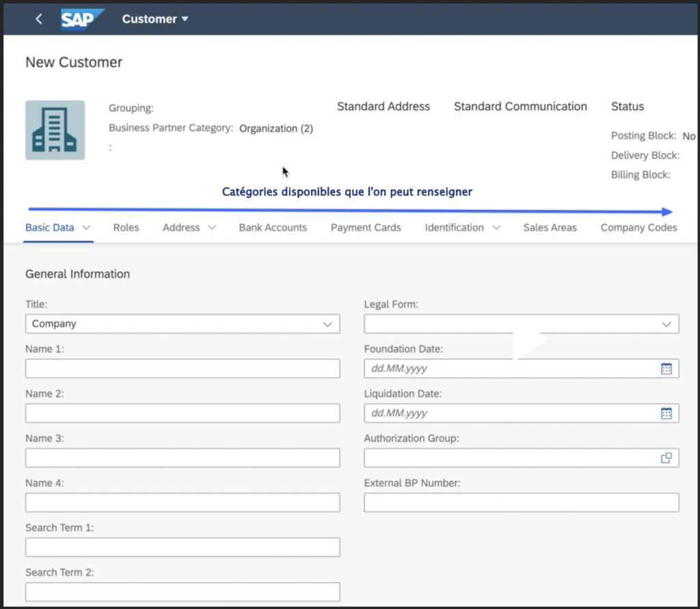Go to the Payment Cards tab
Image resolution: width=700 pixels, height=609 pixels.
pos(366,228)
